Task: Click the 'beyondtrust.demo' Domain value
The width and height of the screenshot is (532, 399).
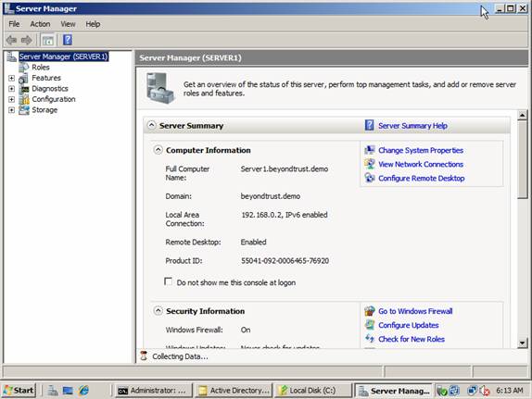Action: coord(271,196)
